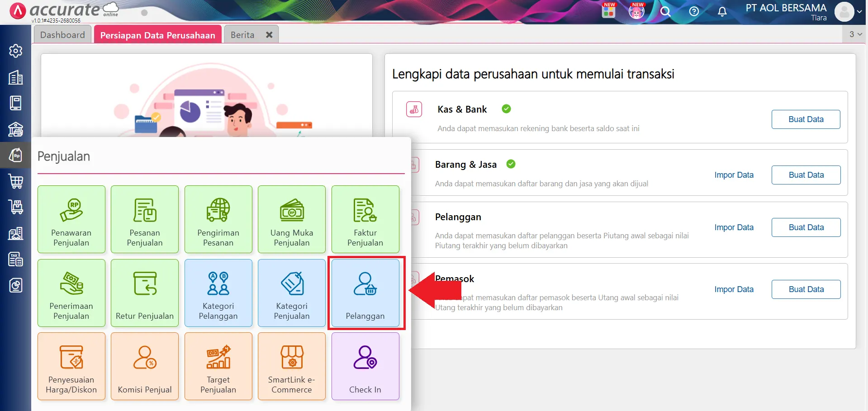Image resolution: width=868 pixels, height=411 pixels.
Task: Open the help question mark icon
Action: [694, 11]
